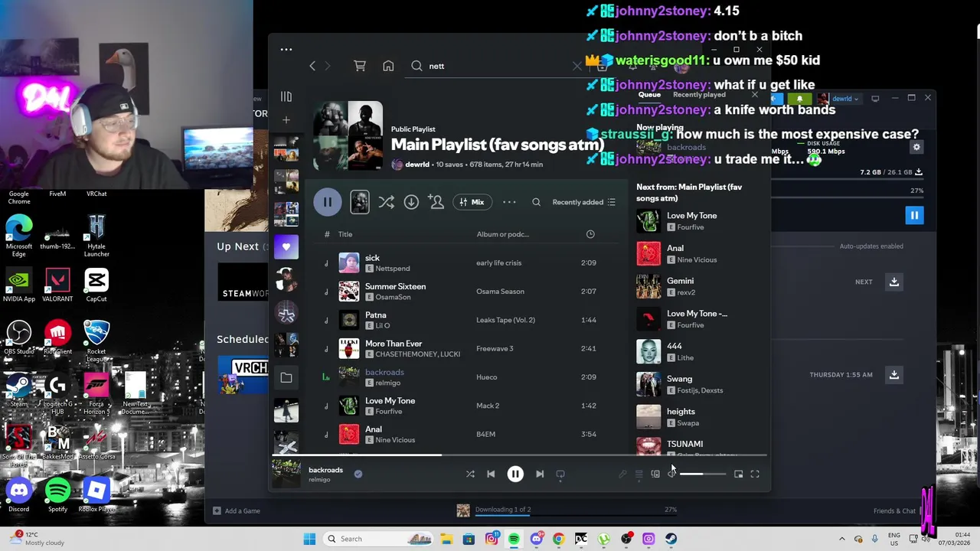Open the playlist owner 'dewrld' profile link
Viewport: 980px width, 551px height.
tap(417, 165)
